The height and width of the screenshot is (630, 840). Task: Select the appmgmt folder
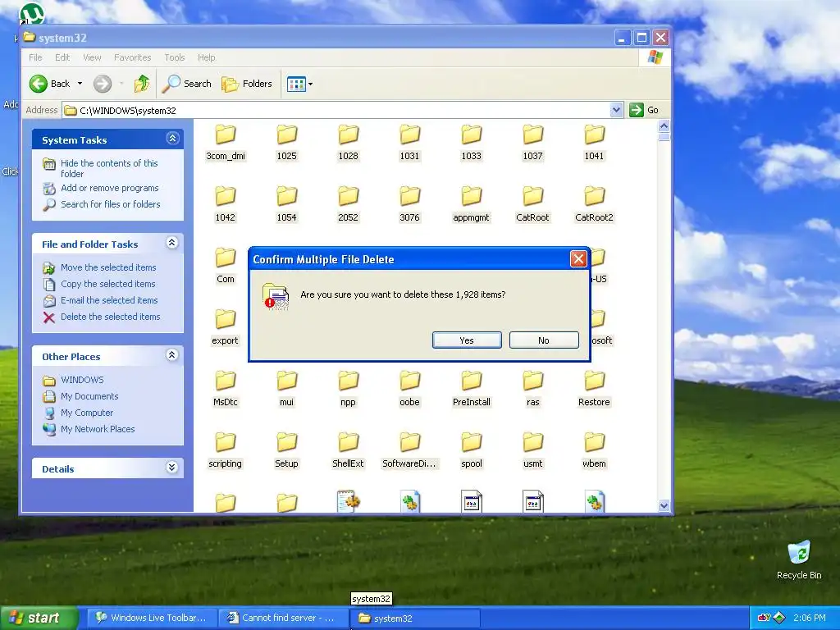pos(472,204)
